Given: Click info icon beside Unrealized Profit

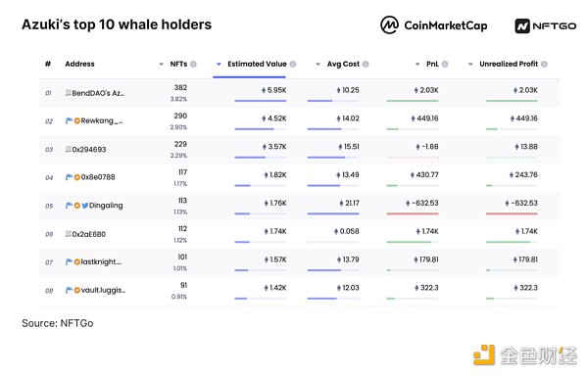Looking at the screenshot, I should (x=544, y=64).
